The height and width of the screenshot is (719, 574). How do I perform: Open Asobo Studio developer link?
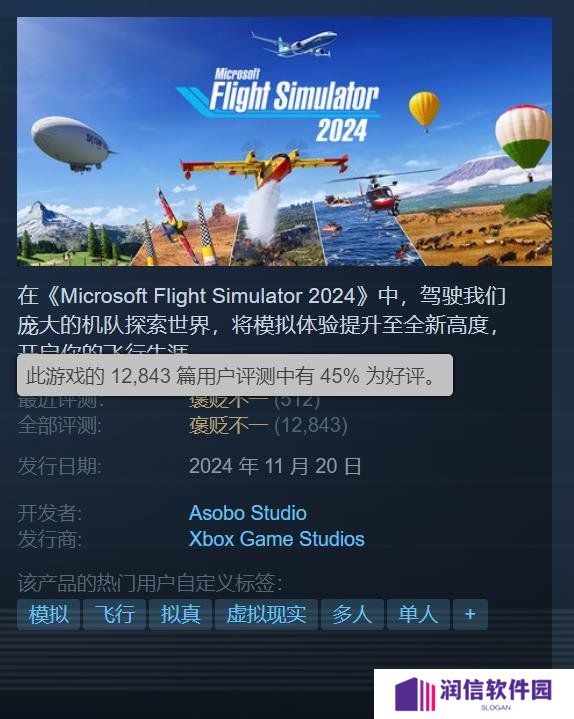(x=248, y=513)
